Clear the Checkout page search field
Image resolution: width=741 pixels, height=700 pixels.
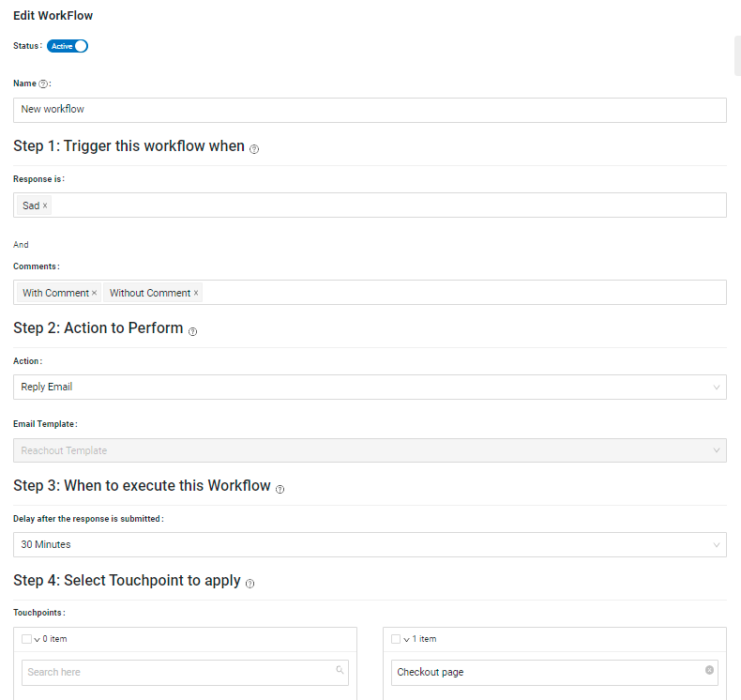709,670
